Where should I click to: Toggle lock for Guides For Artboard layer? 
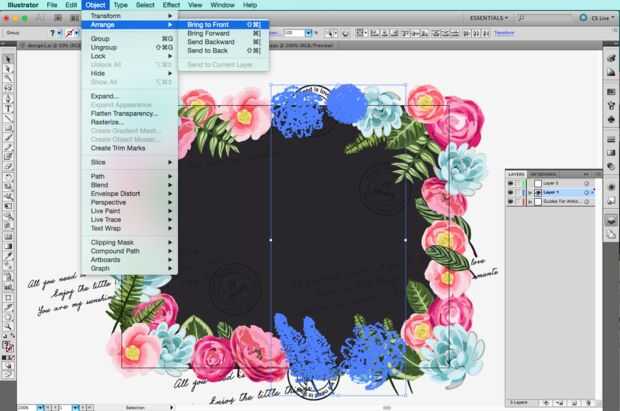(518, 202)
